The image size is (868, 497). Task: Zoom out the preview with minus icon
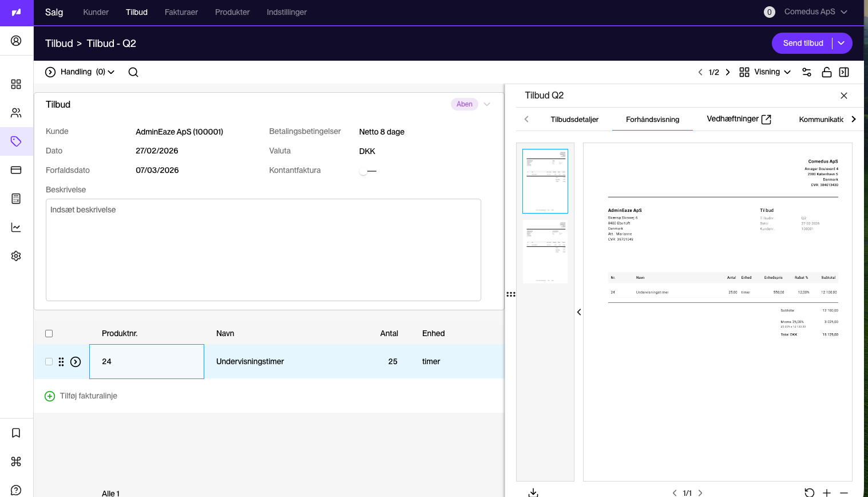844,492
